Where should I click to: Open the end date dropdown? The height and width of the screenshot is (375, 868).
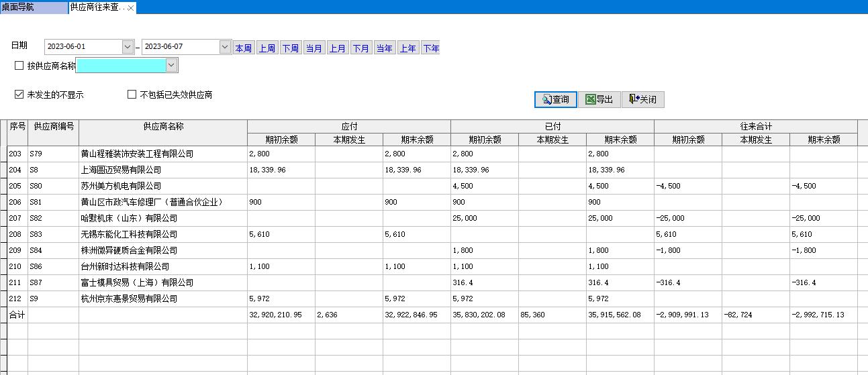[x=225, y=47]
